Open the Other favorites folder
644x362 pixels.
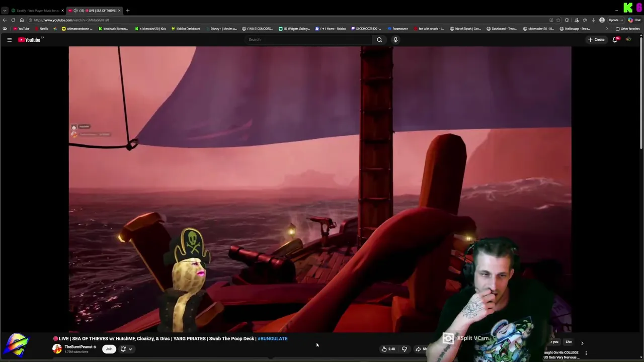(x=627, y=29)
